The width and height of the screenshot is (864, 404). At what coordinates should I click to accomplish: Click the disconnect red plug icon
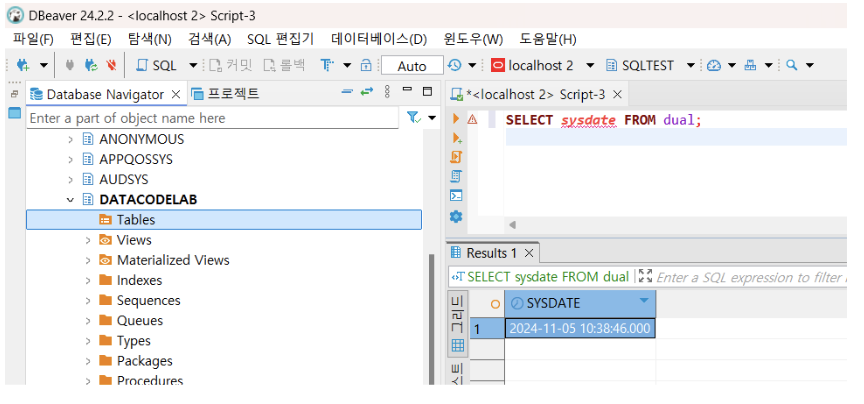coord(110,65)
